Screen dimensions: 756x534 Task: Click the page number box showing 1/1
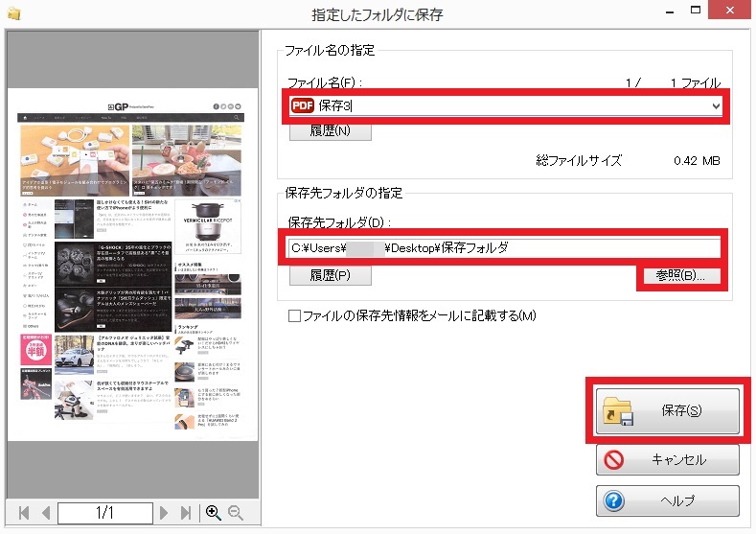(x=104, y=513)
